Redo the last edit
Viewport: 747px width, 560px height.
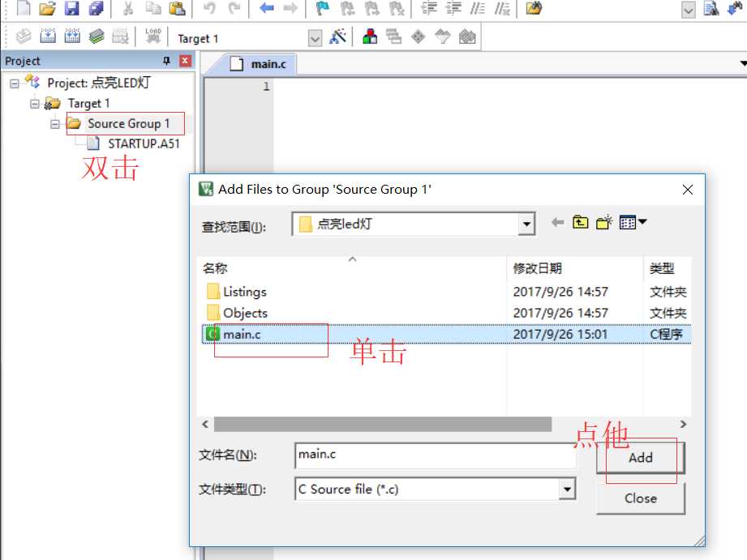(x=234, y=8)
